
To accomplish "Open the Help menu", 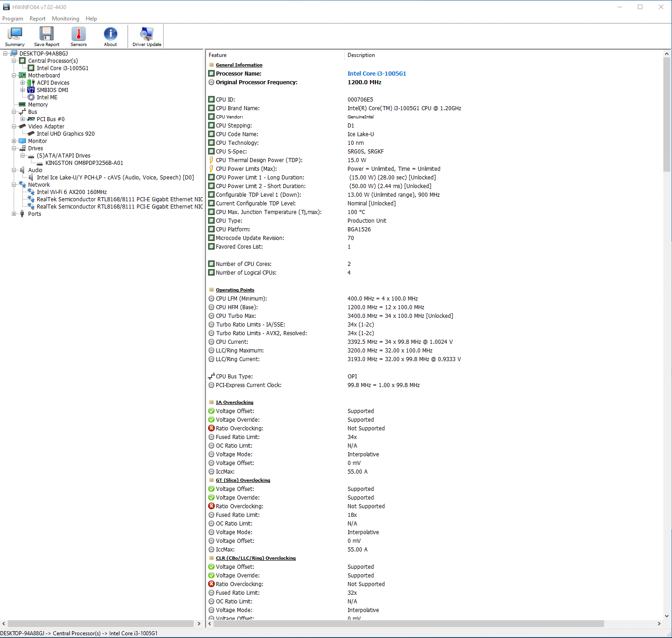I will click(91, 19).
